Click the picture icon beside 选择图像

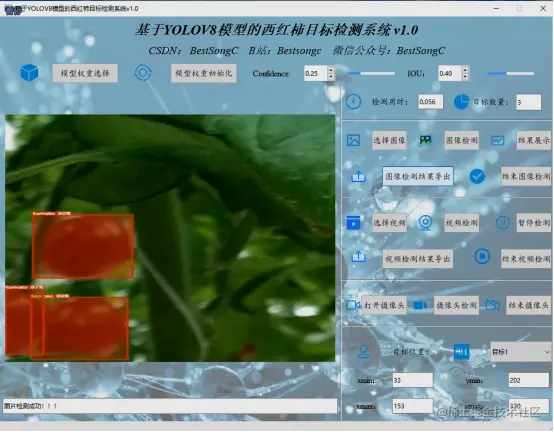(353, 140)
